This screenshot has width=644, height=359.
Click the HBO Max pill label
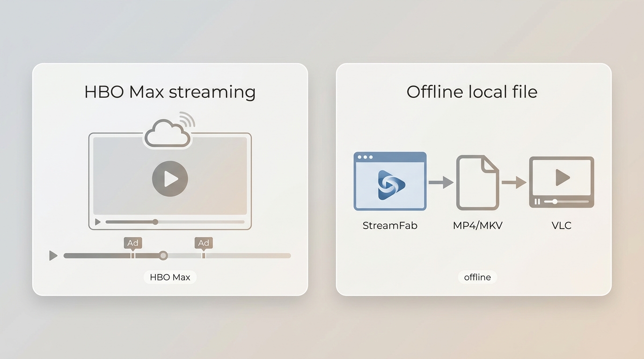click(x=170, y=277)
